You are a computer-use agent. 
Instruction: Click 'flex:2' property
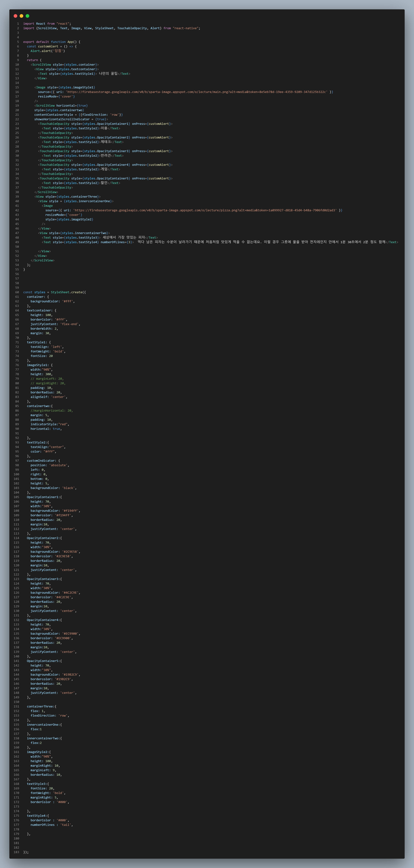(36, 743)
